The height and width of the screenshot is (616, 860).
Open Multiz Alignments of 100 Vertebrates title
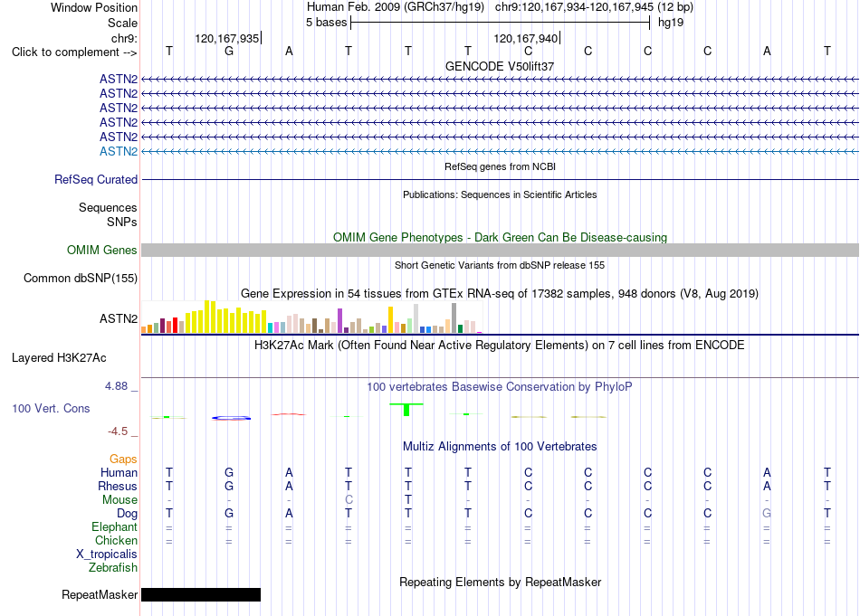500,447
